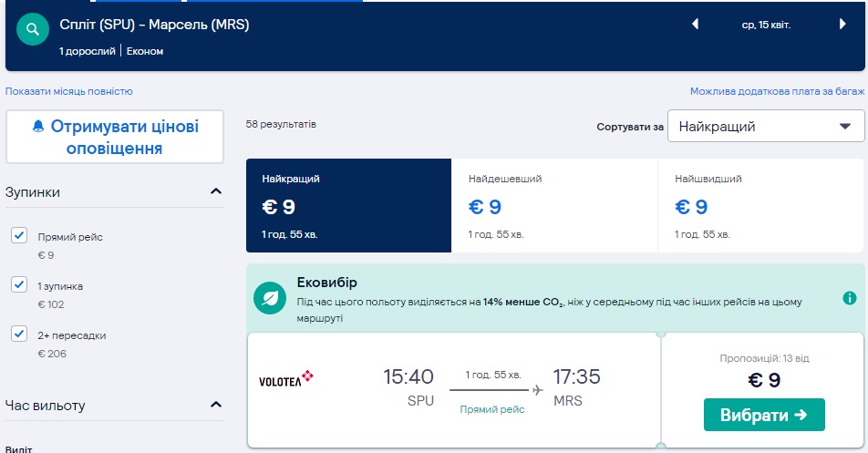Collapse the Зупинки filter section

[216, 191]
